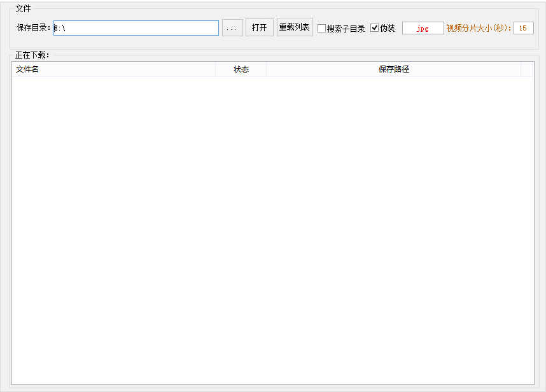The image size is (546, 392).
Task: Enable the 搜索子目录 checkbox
Action: coord(321,29)
